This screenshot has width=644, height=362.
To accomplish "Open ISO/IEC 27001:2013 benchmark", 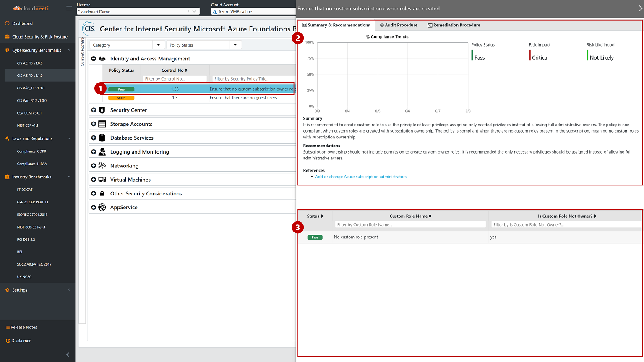I will click(x=32, y=215).
